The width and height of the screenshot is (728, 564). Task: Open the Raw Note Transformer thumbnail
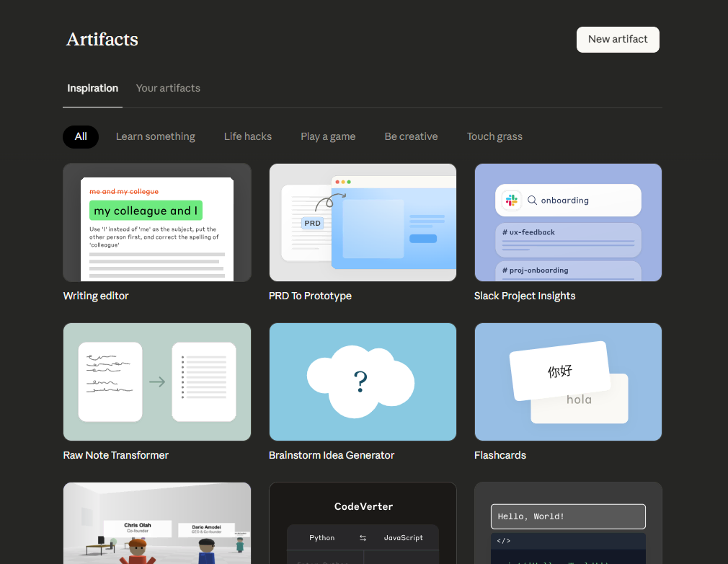(x=157, y=382)
